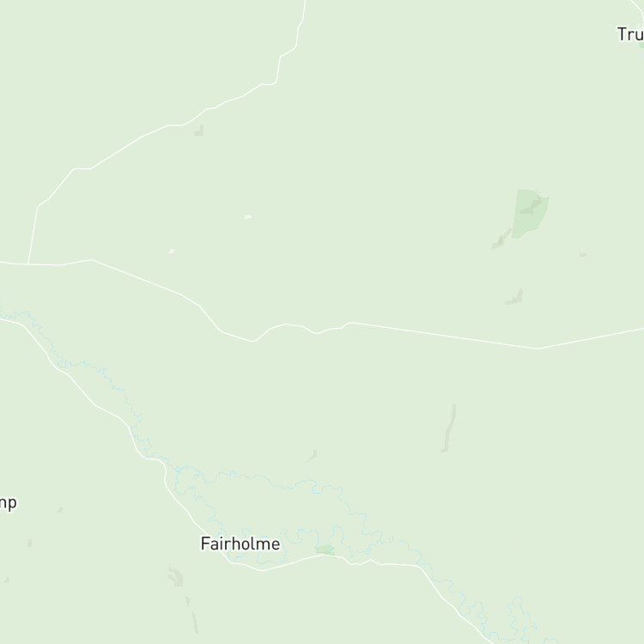This screenshot has width=644, height=644.
Task: Click the elongated shaded strip at the bottom of the map
Action: pyautogui.click(x=191, y=615)
